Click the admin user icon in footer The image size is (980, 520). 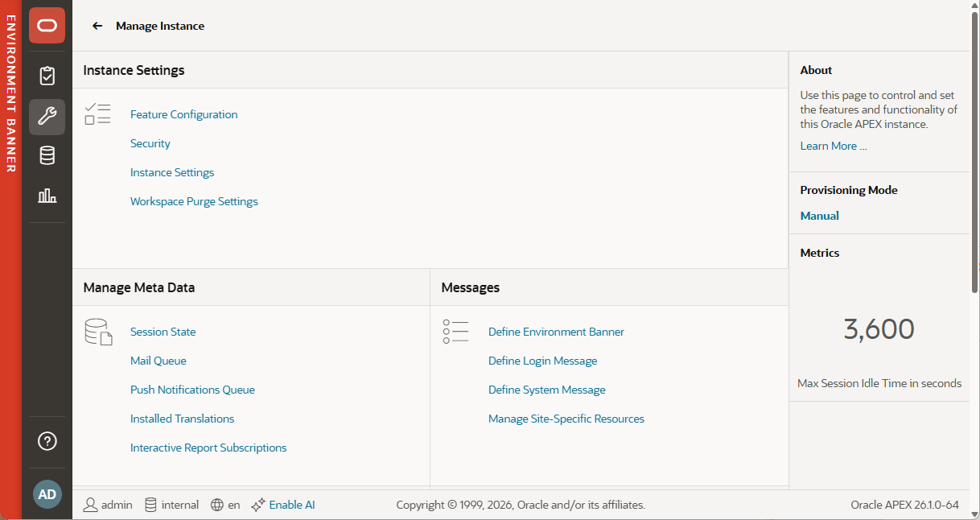pos(90,505)
